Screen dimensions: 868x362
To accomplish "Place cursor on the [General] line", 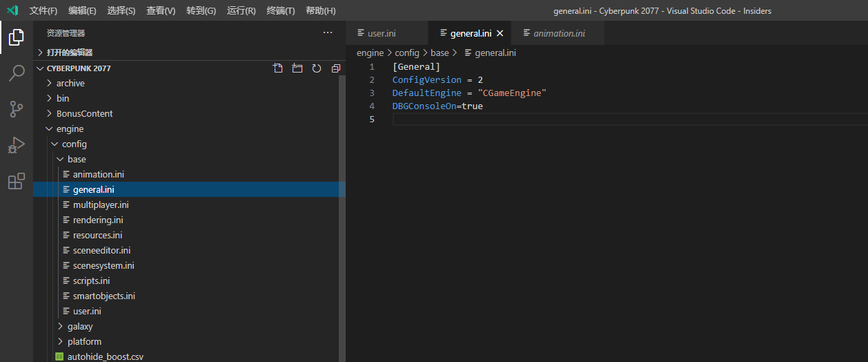I will pyautogui.click(x=416, y=67).
